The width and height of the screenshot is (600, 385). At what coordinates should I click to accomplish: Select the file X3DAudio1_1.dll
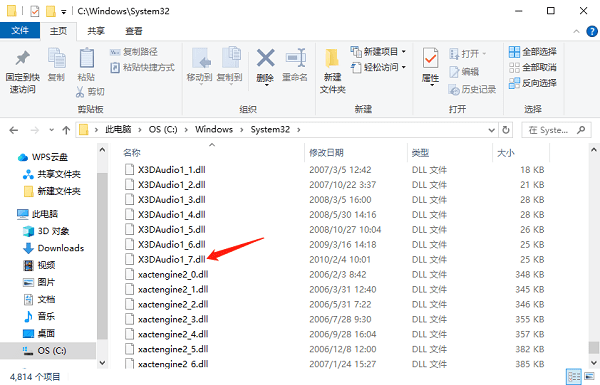tap(172, 170)
